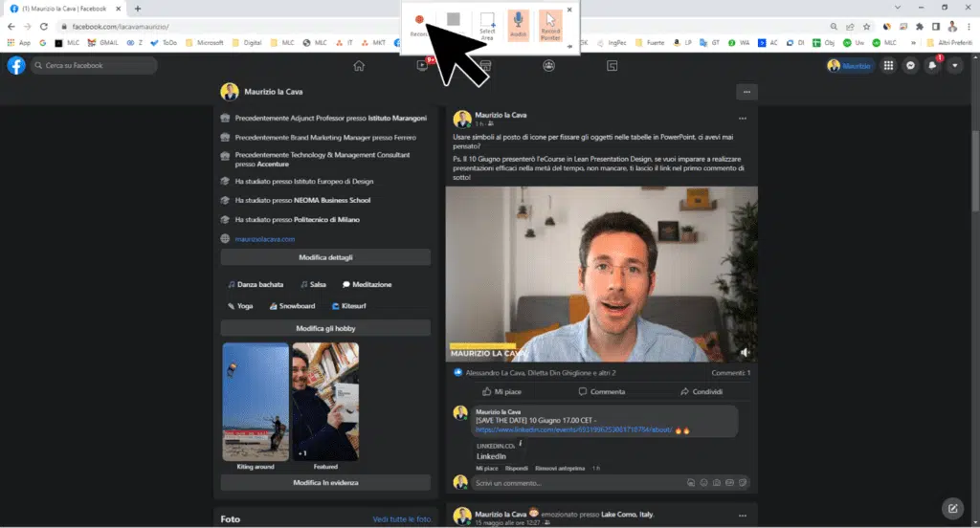Screen dimensions: 980x528
Task: Open the Facebook apps grid menu
Action: click(x=888, y=66)
